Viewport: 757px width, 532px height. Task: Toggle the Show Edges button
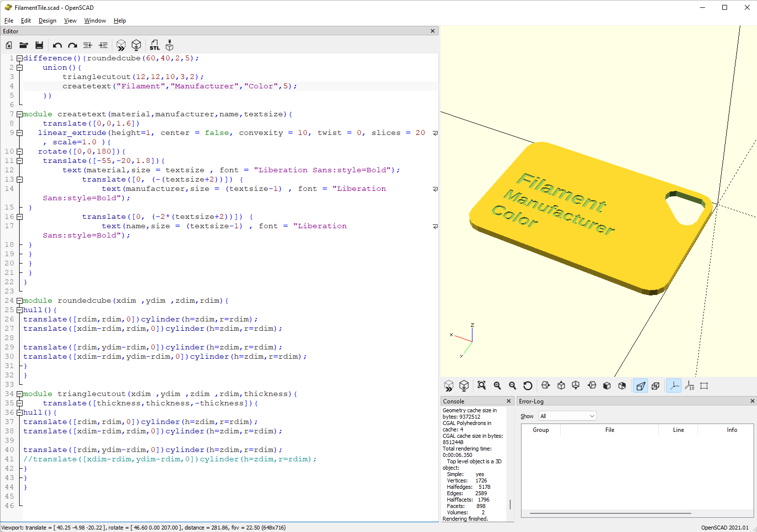pyautogui.click(x=704, y=386)
